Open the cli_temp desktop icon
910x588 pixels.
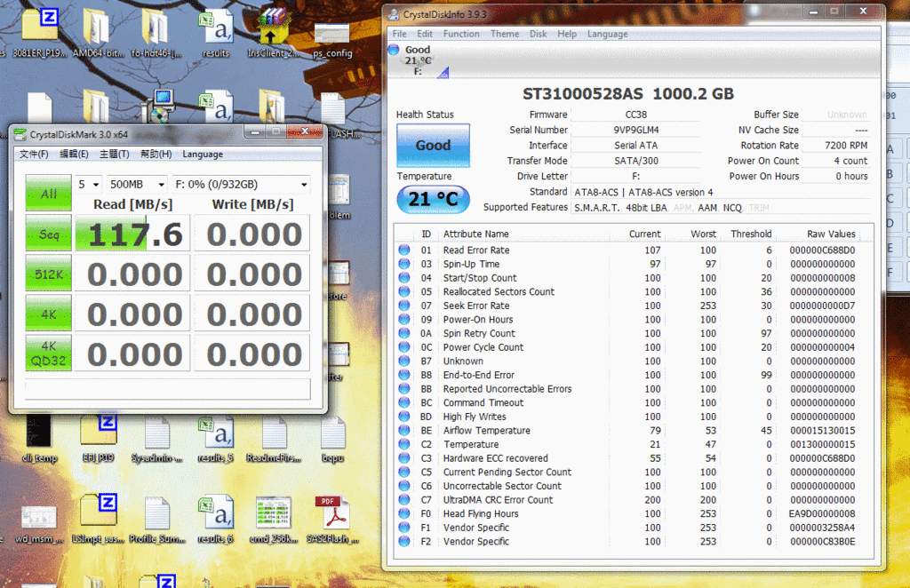click(x=39, y=433)
